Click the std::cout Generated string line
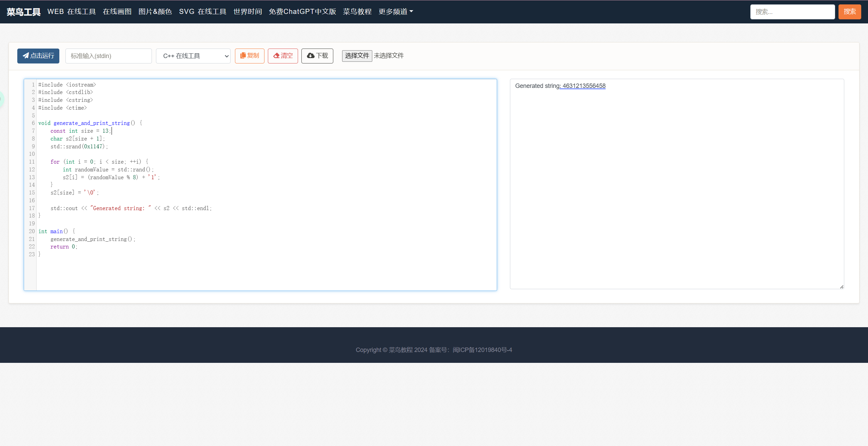This screenshot has width=868, height=446. (x=131, y=208)
